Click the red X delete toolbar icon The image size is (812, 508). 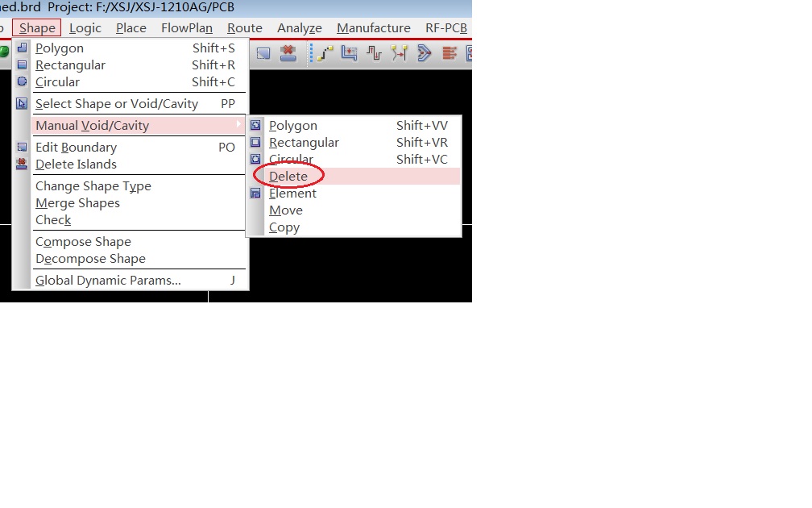tap(288, 53)
